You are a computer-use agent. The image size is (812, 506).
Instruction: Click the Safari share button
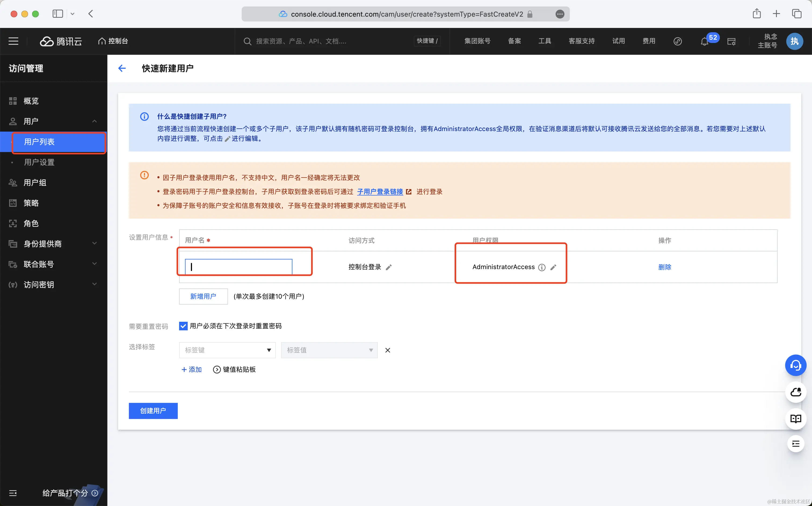757,14
